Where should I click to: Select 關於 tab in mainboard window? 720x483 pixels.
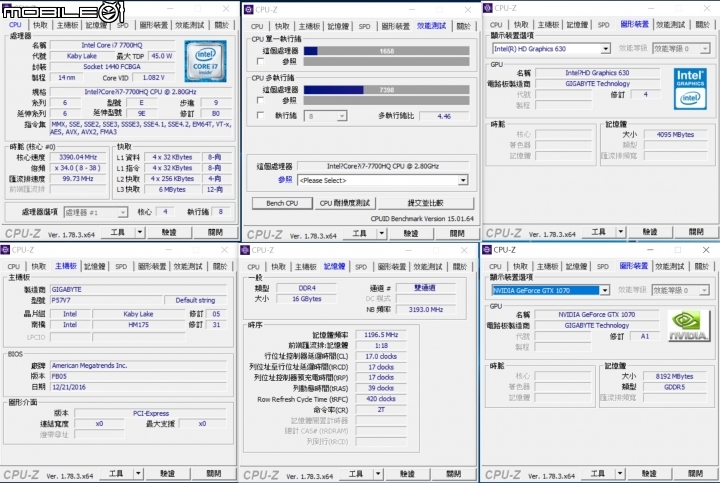pos(220,266)
